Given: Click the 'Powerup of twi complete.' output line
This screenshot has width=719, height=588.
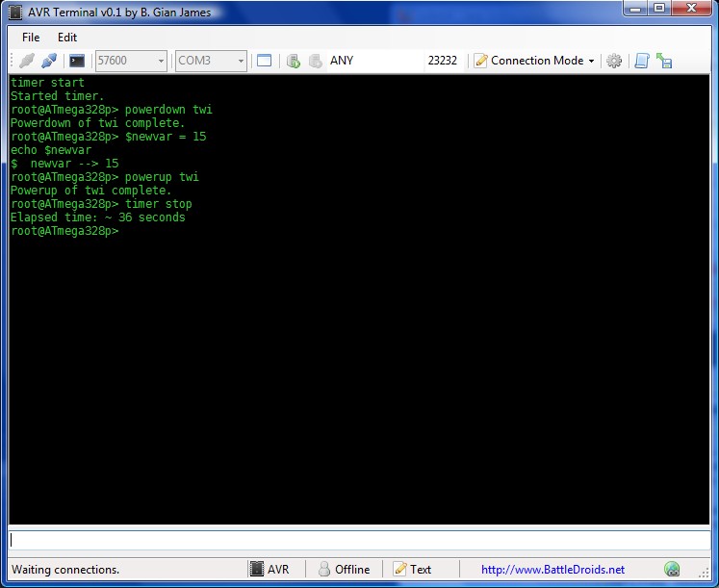Looking at the screenshot, I should (90, 191).
